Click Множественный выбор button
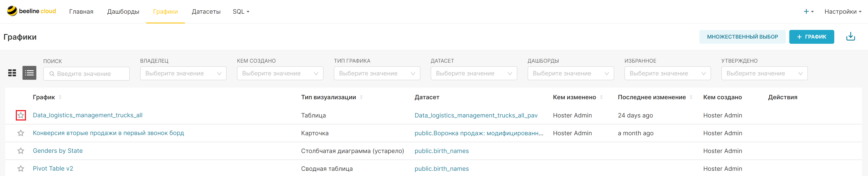The height and width of the screenshot is (176, 868). pyautogui.click(x=742, y=37)
